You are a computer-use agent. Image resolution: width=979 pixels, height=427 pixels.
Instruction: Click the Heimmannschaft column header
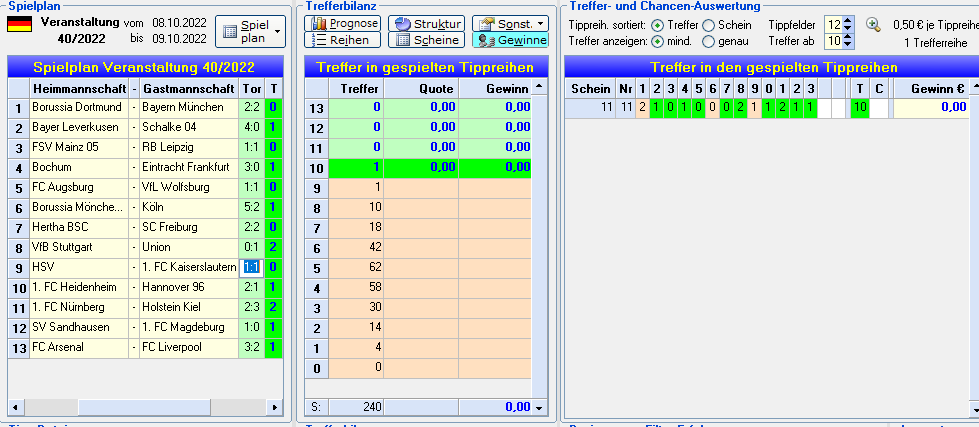[x=79, y=88]
